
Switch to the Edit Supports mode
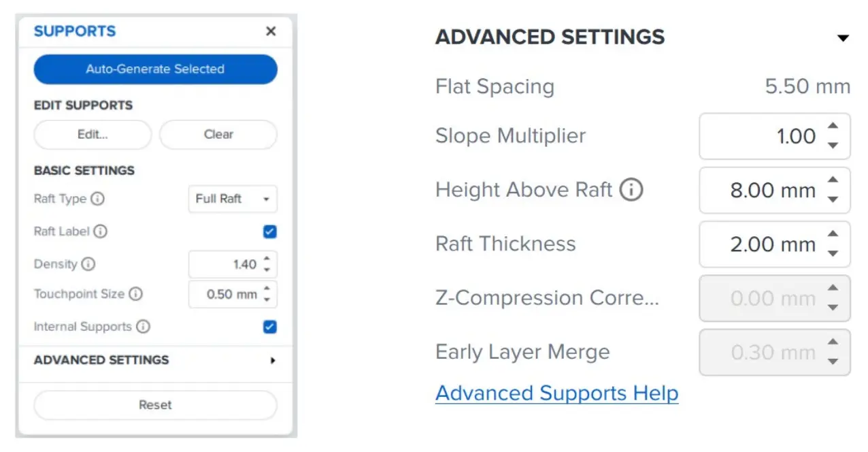point(92,134)
